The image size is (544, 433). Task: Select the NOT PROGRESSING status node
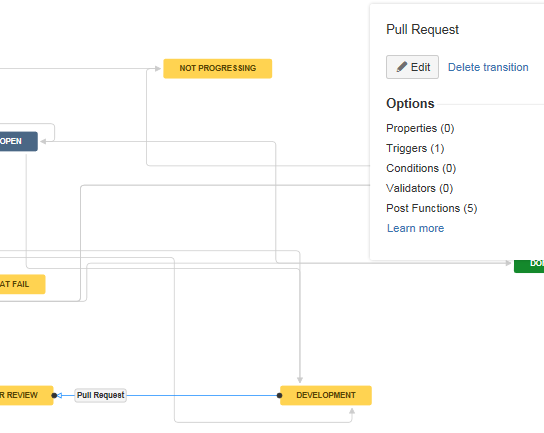pos(218,68)
